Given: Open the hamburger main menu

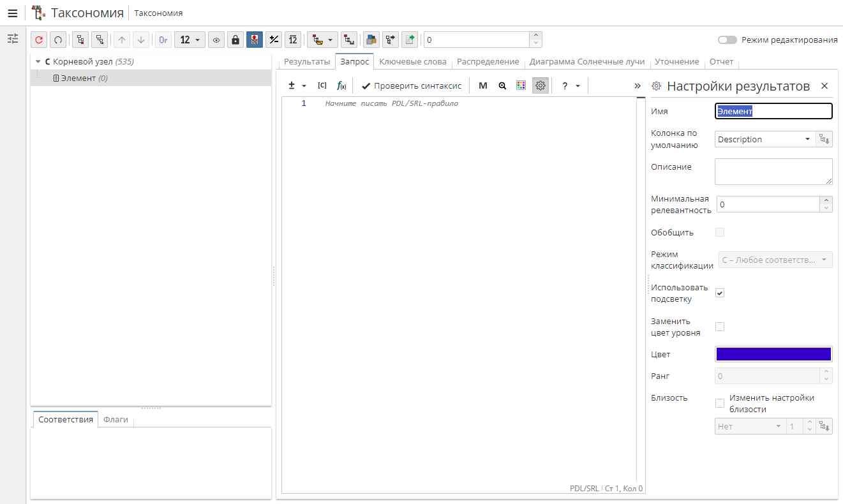Looking at the screenshot, I should point(12,13).
